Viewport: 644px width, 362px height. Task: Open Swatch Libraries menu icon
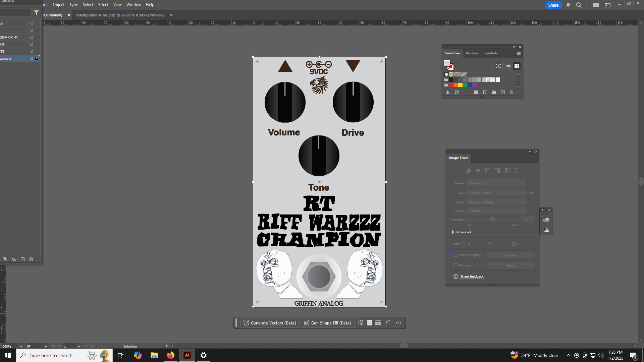[x=447, y=93]
